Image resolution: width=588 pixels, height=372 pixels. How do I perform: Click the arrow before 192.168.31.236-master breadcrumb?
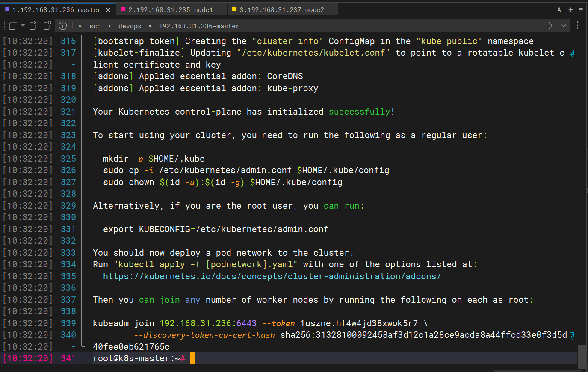point(151,26)
